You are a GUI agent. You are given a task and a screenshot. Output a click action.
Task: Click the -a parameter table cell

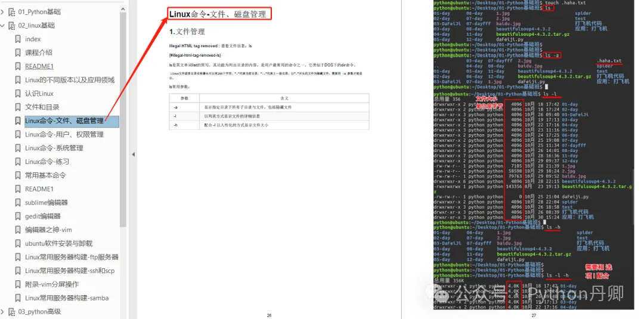(x=184, y=107)
